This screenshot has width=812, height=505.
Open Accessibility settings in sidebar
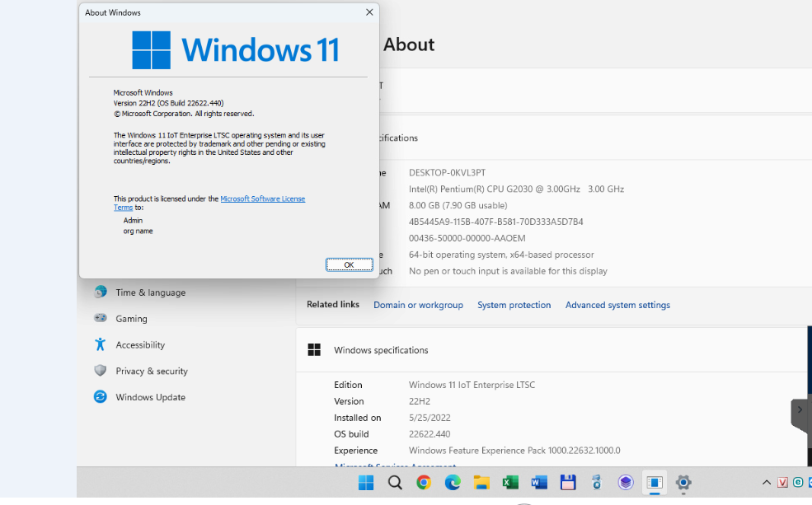click(140, 345)
